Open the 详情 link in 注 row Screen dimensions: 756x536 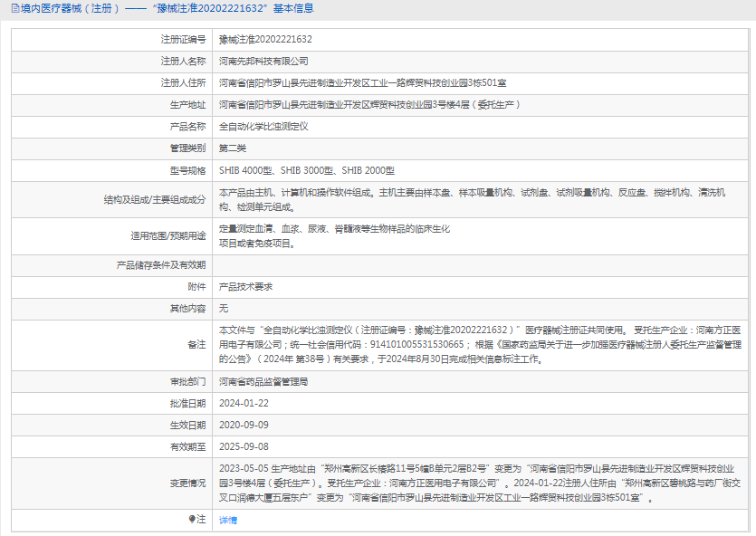click(x=228, y=520)
